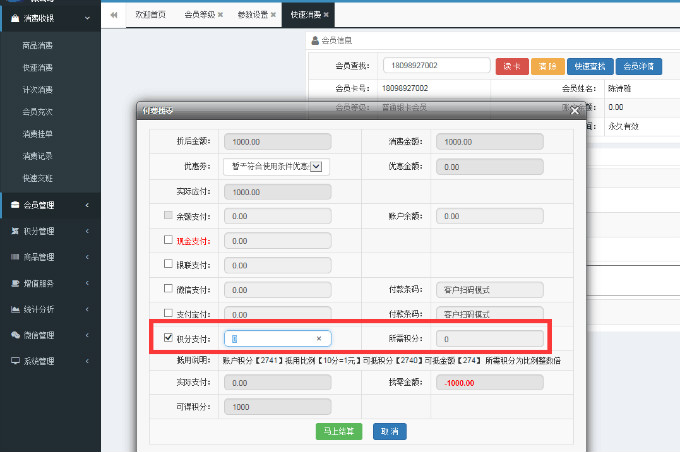680x452 pixels.
Task: Select the 快速消费 tab
Action: (306, 15)
